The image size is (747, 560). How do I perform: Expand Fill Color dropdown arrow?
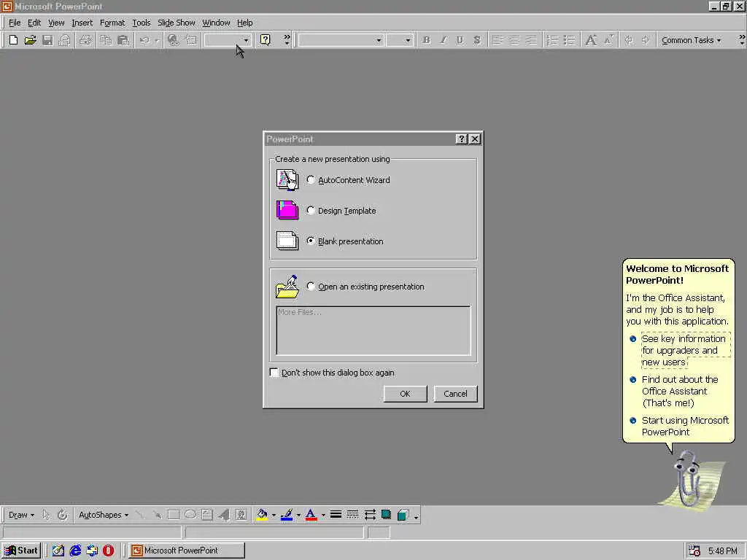click(x=274, y=515)
